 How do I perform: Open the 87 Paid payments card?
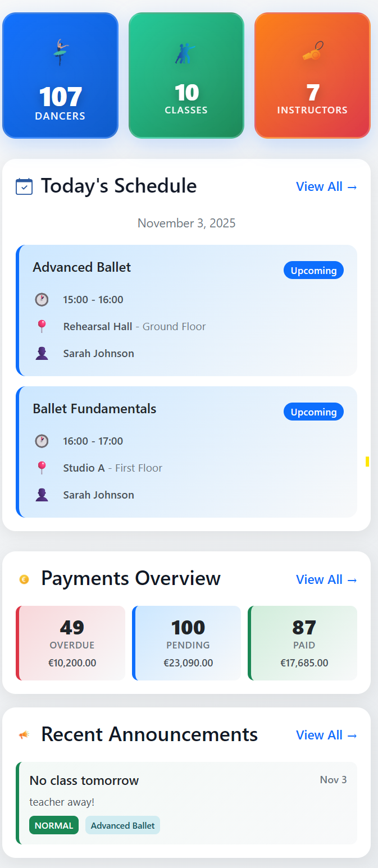303,643
